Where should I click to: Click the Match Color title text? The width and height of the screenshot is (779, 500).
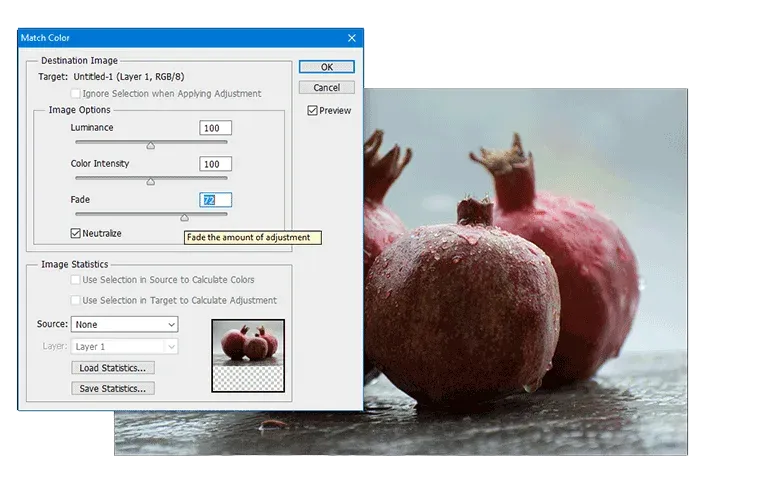pyautogui.click(x=45, y=38)
